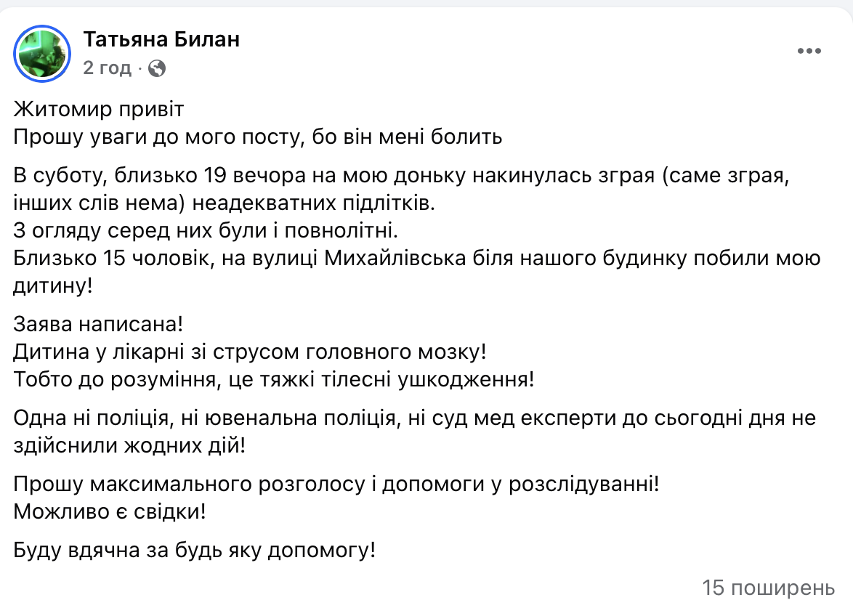Click the greeting line 'Житомир привіт'
Viewport: 853px width, 616px height.
(x=99, y=110)
